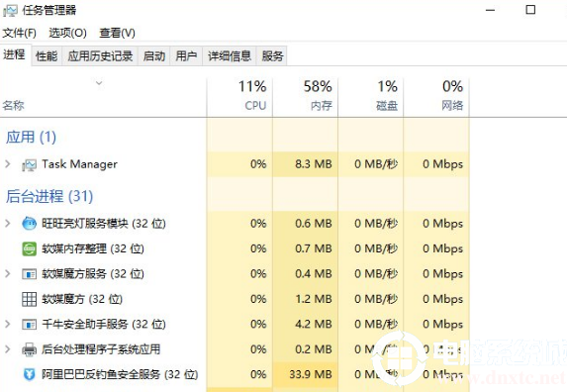Switch to the 性能 tab
The image size is (567, 392).
pyautogui.click(x=47, y=56)
